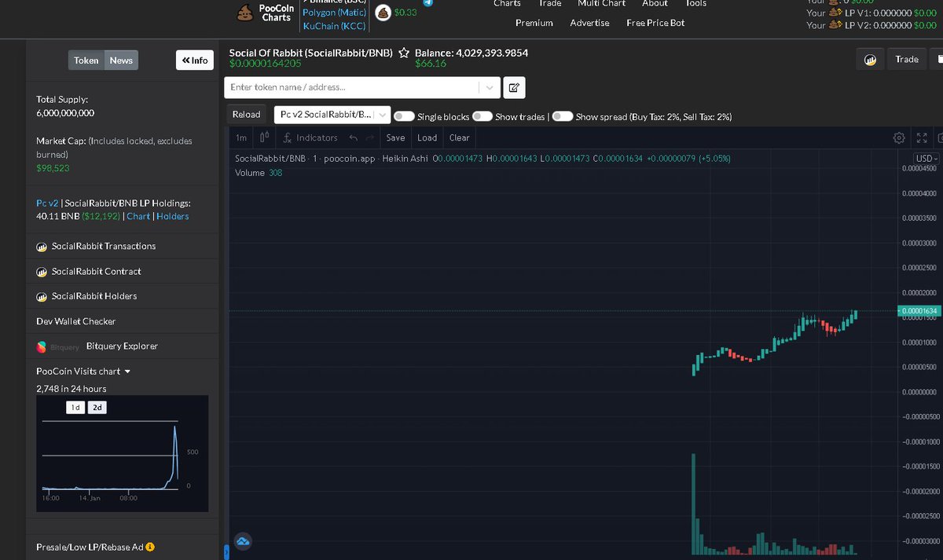This screenshot has width=943, height=560.
Task: Open the Multi Chart page
Action: [602, 4]
